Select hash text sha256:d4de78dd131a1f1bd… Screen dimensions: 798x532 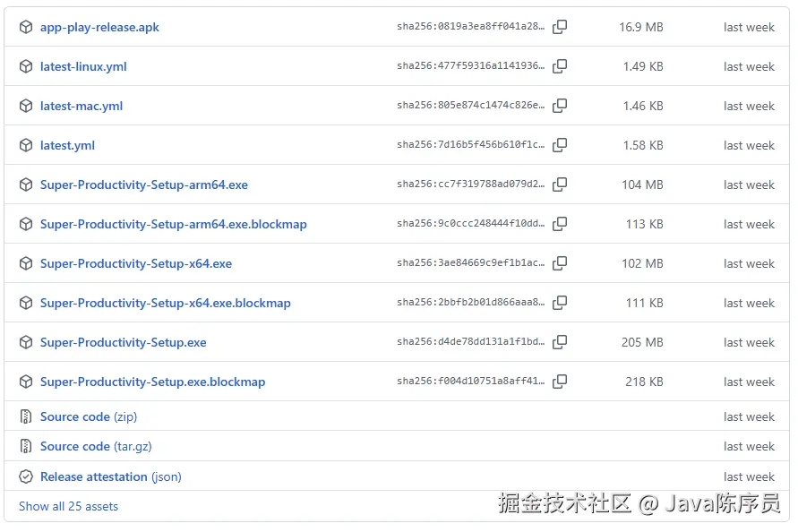[471, 341]
